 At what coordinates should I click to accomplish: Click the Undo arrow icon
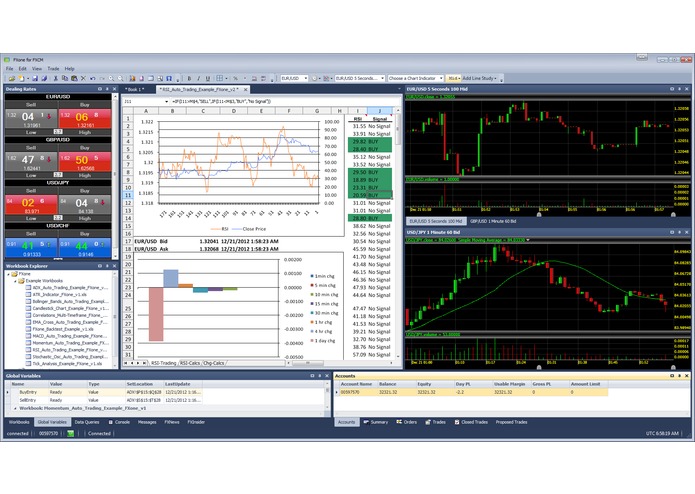93,78
